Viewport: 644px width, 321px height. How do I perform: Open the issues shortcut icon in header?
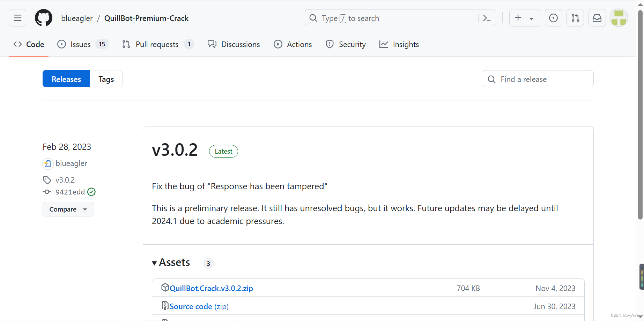pyautogui.click(x=553, y=18)
